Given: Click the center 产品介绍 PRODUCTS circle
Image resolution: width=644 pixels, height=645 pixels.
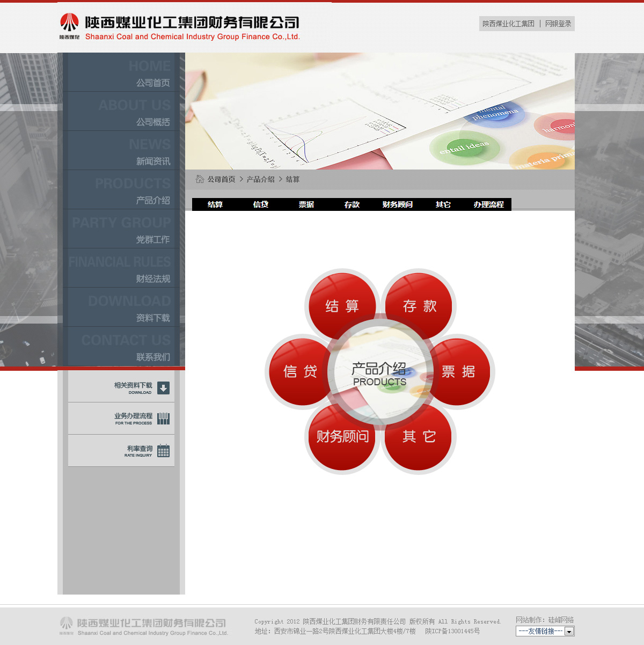Looking at the screenshot, I should tap(379, 373).
